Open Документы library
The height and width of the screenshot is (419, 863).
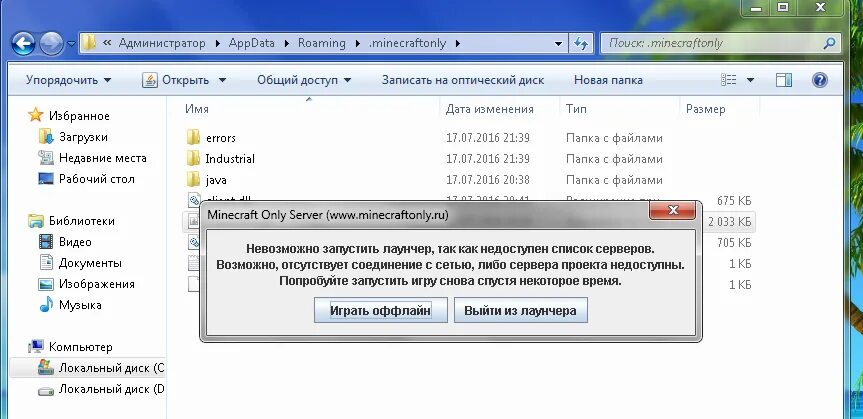[90, 263]
